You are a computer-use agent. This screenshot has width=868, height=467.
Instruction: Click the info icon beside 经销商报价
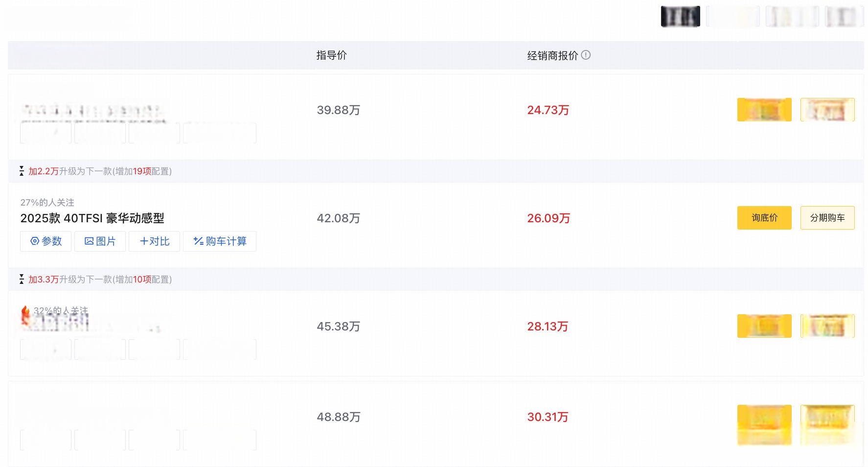tap(586, 55)
